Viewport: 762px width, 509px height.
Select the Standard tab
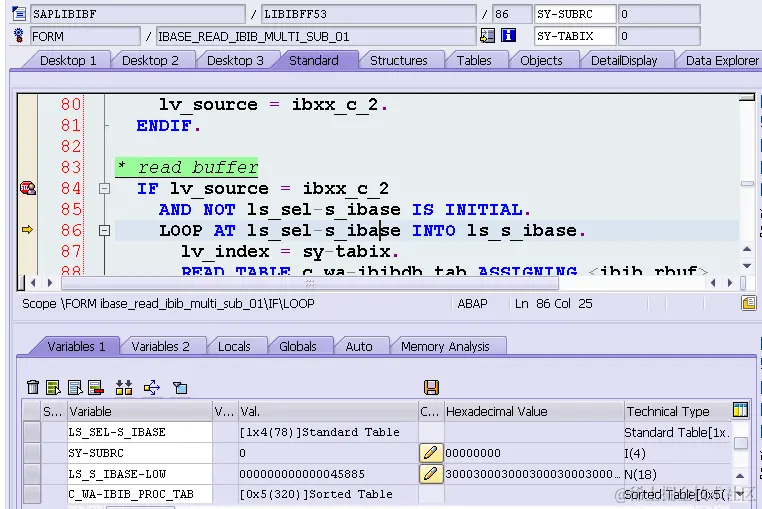click(x=314, y=60)
